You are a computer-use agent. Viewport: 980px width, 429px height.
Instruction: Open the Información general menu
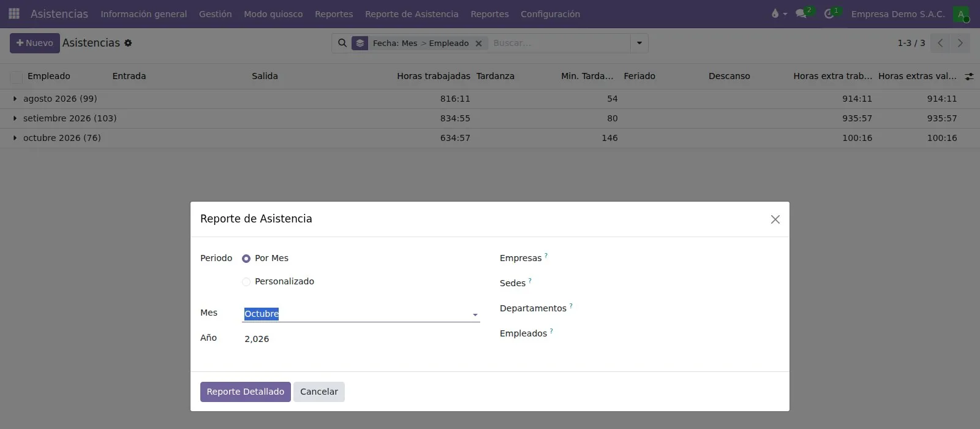tap(144, 14)
